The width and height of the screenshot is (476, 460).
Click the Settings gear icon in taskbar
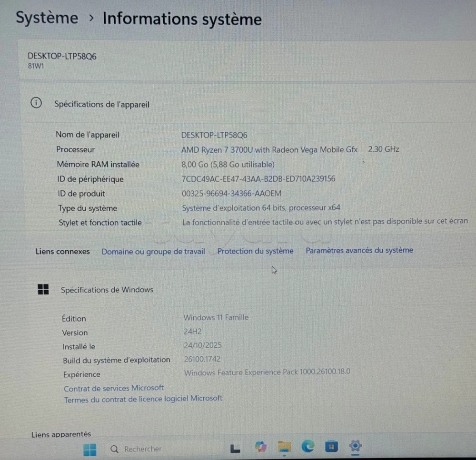point(355,446)
